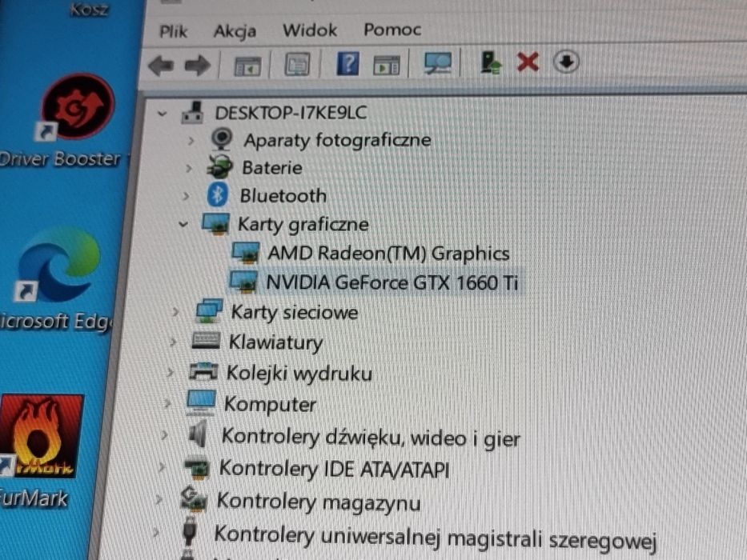The height and width of the screenshot is (560, 747).
Task: Click the Klawiatury keyboard icon
Action: [206, 341]
